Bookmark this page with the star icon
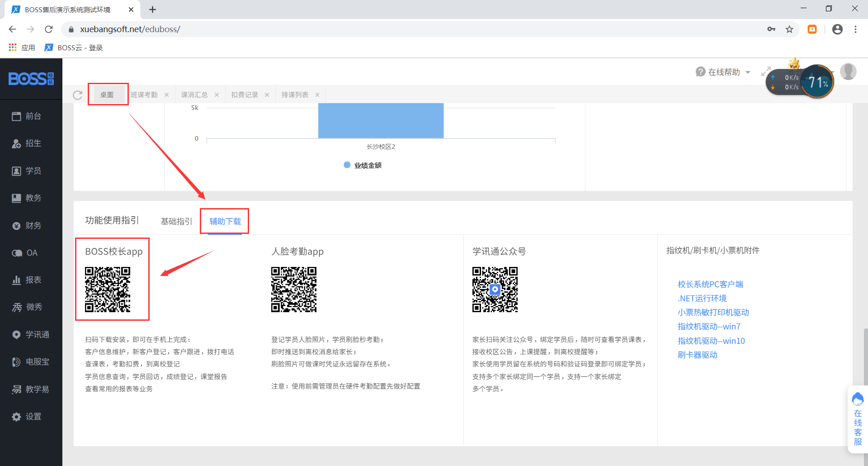Viewport: 868px width, 466px height. 789,29
